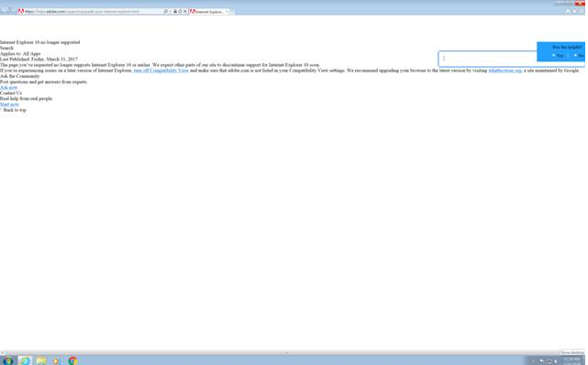Click the Internet Explorer taskbar icon
This screenshot has width=588, height=365.
coord(25,360)
